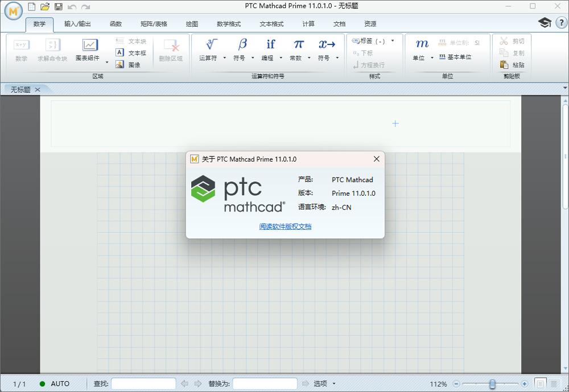The width and height of the screenshot is (569, 392).
Task: Insert a 求解命令块 solve block
Action: tap(52, 50)
